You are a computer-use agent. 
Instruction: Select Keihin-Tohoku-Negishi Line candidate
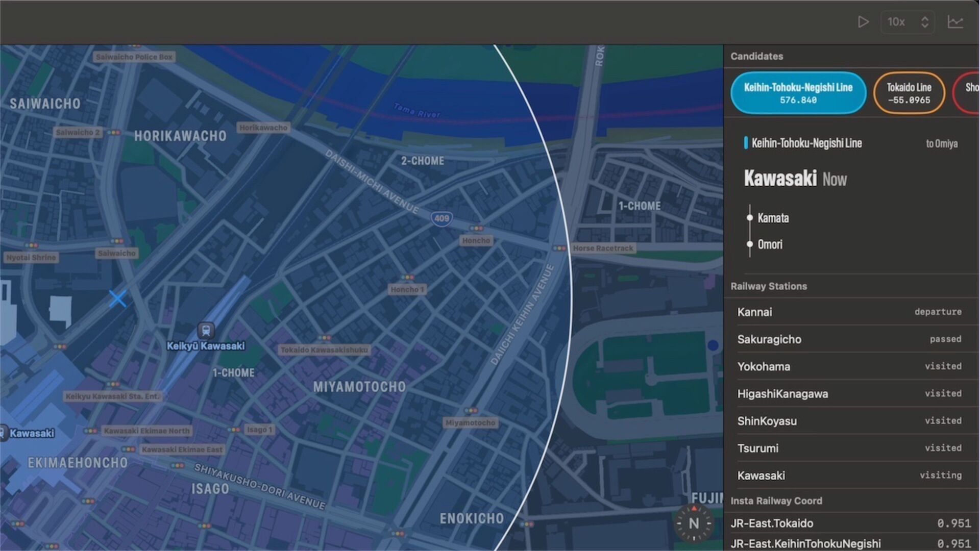(x=798, y=93)
